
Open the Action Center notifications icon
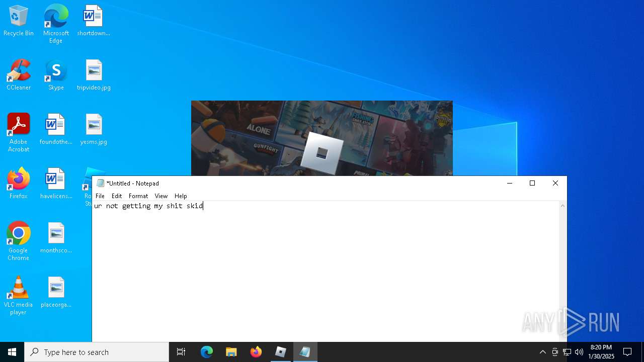[627, 352]
